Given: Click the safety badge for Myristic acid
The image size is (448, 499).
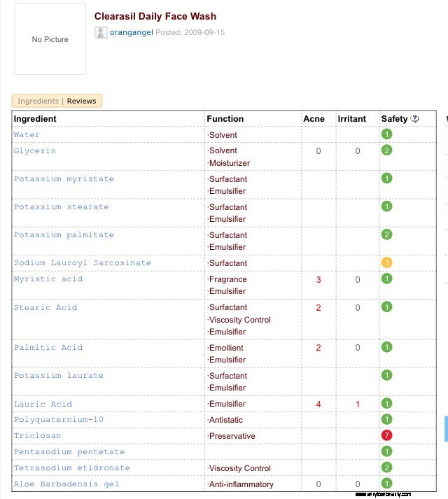Looking at the screenshot, I should [x=386, y=279].
